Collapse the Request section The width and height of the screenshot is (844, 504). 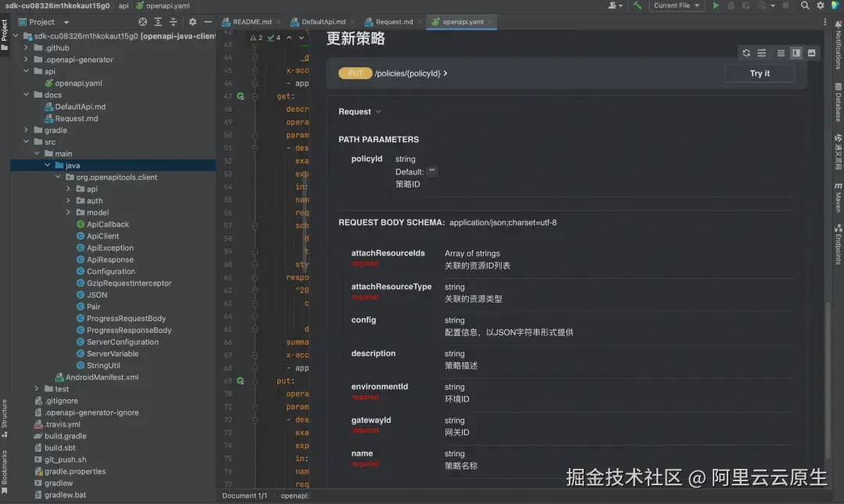click(379, 111)
